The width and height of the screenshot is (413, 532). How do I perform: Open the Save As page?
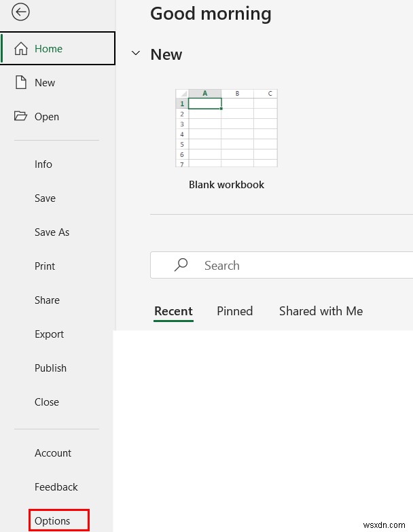point(52,232)
